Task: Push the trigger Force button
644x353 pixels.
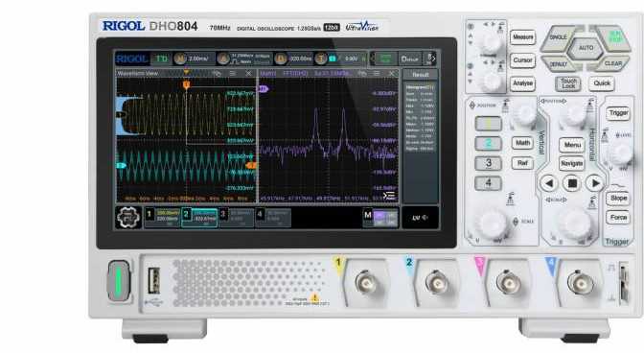Action: tap(618, 218)
